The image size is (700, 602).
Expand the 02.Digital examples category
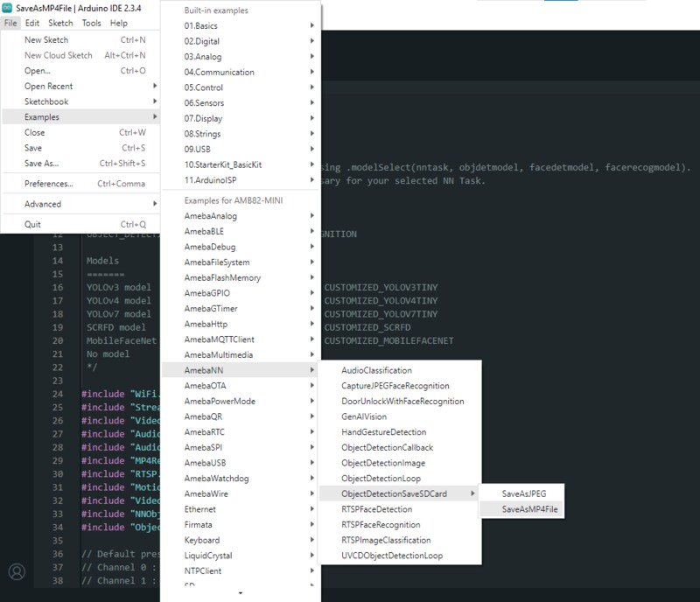click(x=241, y=41)
